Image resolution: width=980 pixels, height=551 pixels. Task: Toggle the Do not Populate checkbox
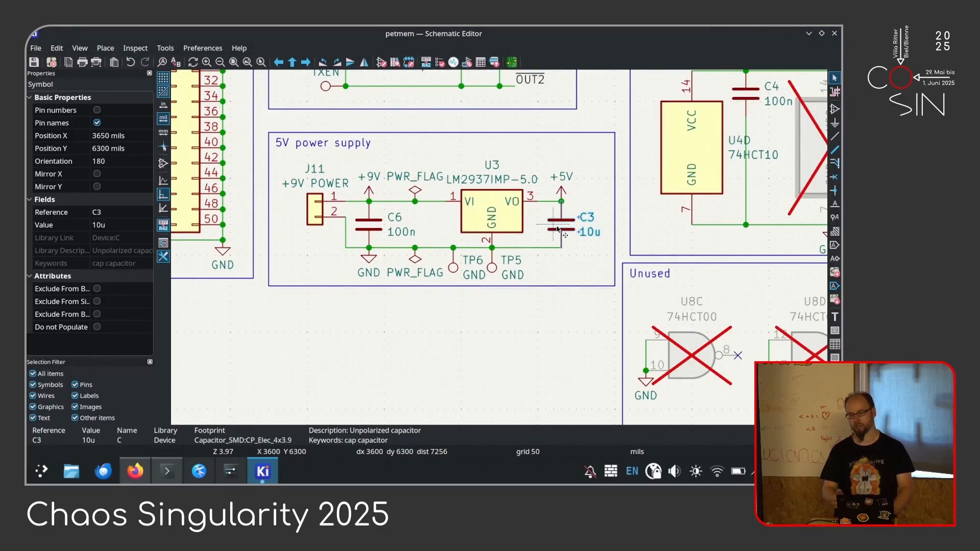click(x=97, y=327)
